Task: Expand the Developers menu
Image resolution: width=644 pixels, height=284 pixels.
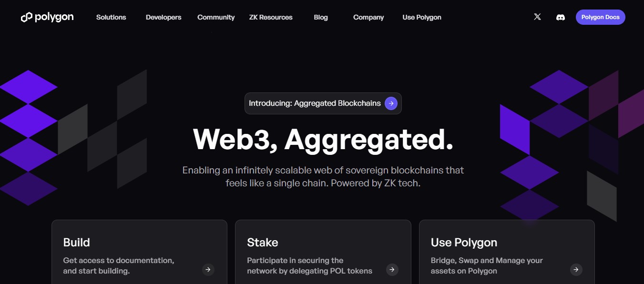Action: [x=164, y=17]
